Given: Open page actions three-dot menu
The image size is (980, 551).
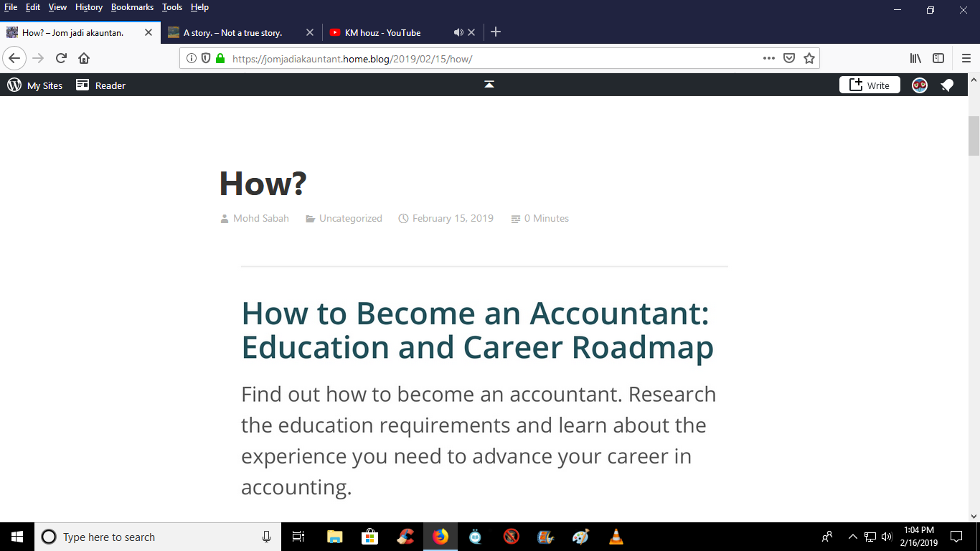Looking at the screenshot, I should pyautogui.click(x=768, y=59).
